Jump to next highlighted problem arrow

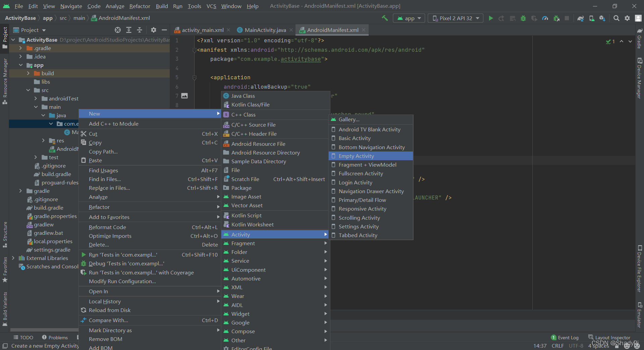pyautogui.click(x=630, y=41)
